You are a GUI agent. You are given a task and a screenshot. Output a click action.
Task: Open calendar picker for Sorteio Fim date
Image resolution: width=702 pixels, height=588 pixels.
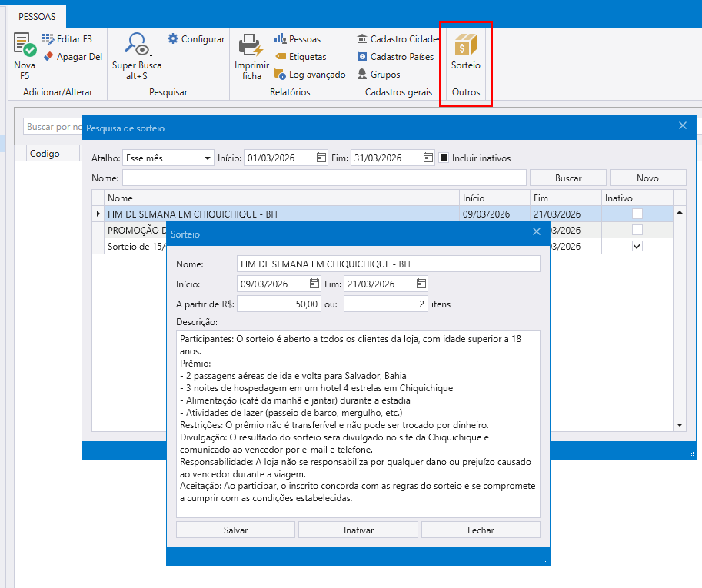pos(421,284)
